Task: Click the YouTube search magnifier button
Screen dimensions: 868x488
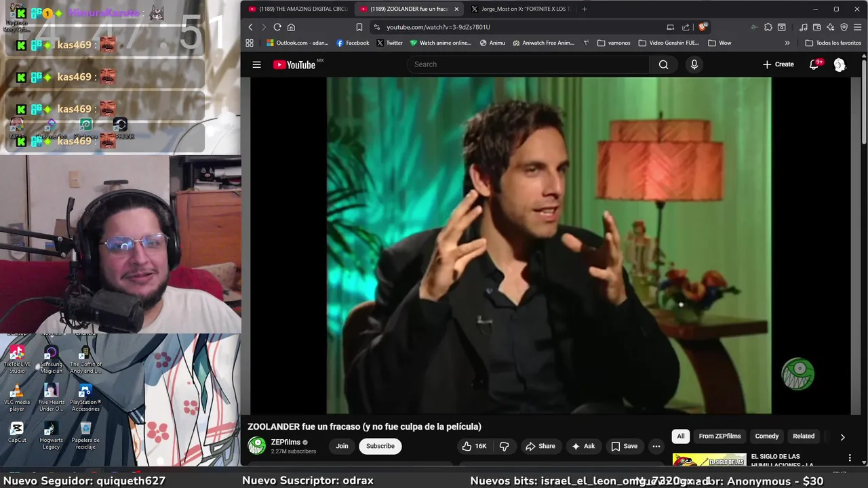Action: (x=663, y=64)
